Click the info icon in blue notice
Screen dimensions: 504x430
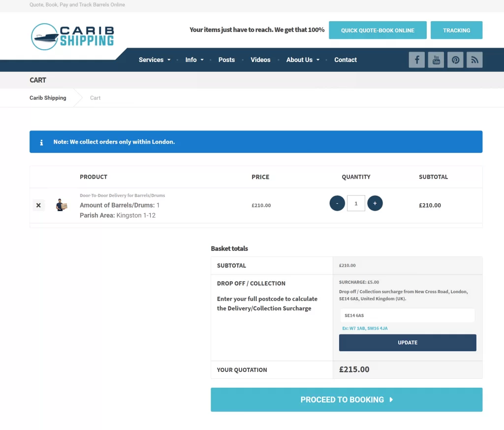tap(41, 142)
